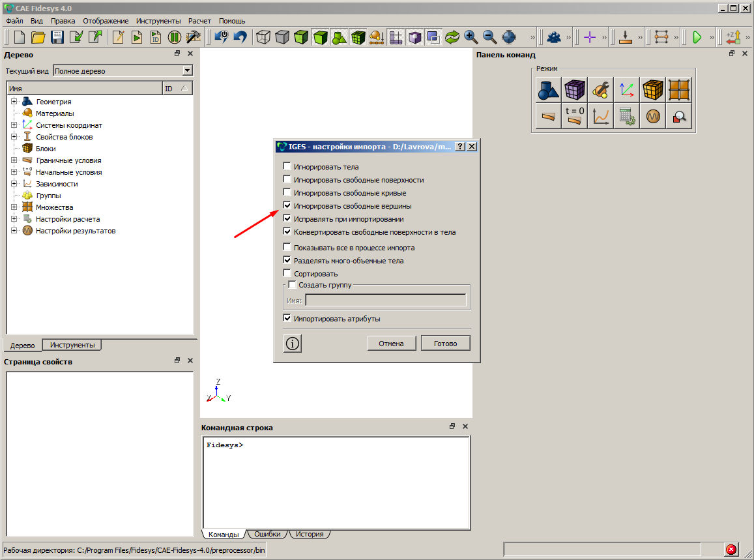This screenshot has height=560, width=754.
Task: Uncheck Импортировать атрибуты
Action: (x=287, y=318)
